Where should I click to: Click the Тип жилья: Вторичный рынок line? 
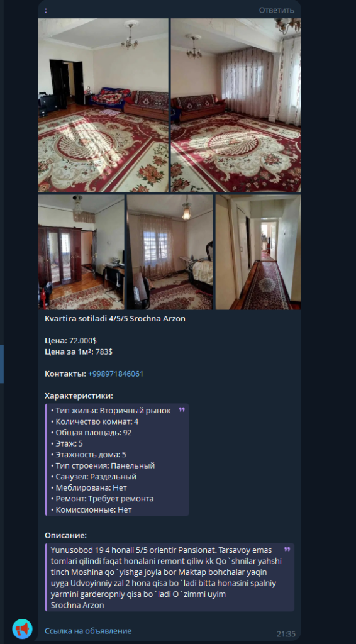(x=111, y=411)
